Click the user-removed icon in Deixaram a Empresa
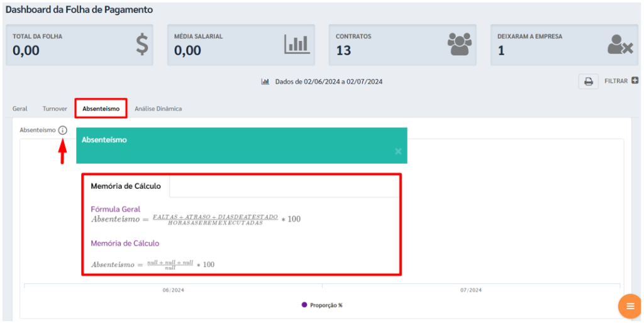Screen dimensions: 644x323 tap(619, 45)
